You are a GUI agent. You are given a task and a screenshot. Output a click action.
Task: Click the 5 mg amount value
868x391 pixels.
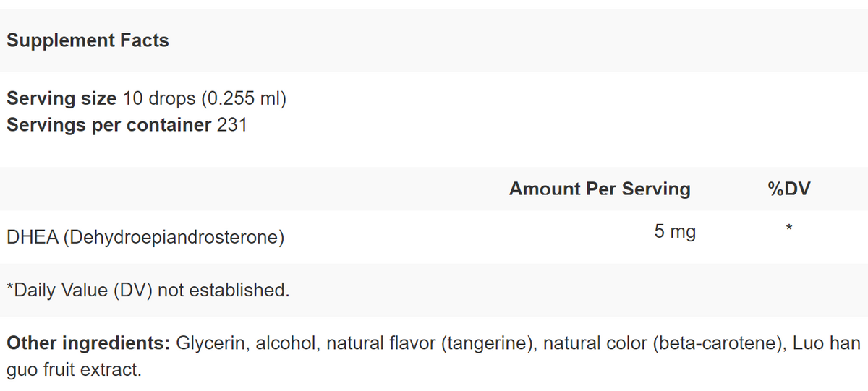click(675, 232)
